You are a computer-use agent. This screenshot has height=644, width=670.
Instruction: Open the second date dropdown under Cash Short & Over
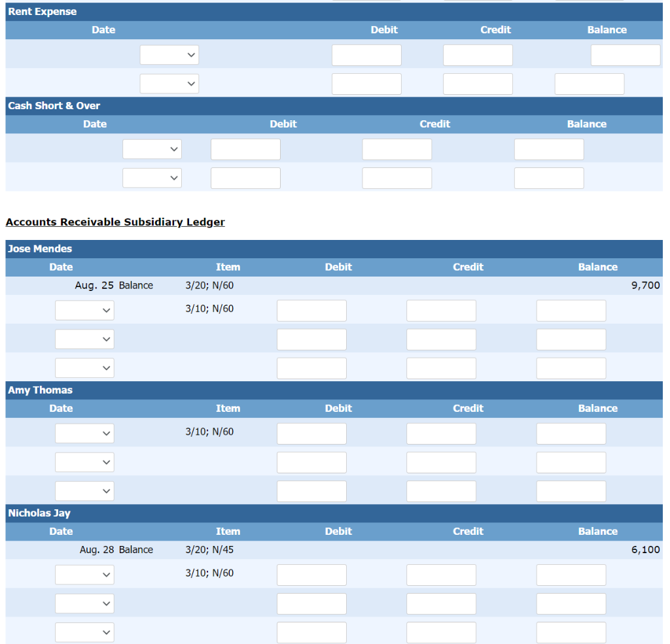click(x=152, y=178)
